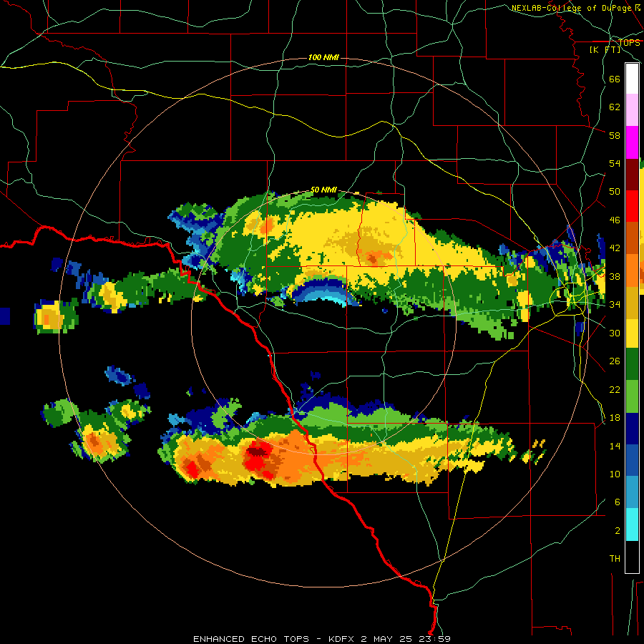Click the bright yellow legend swatch
This screenshot has height=644, width=644.
click(632, 333)
